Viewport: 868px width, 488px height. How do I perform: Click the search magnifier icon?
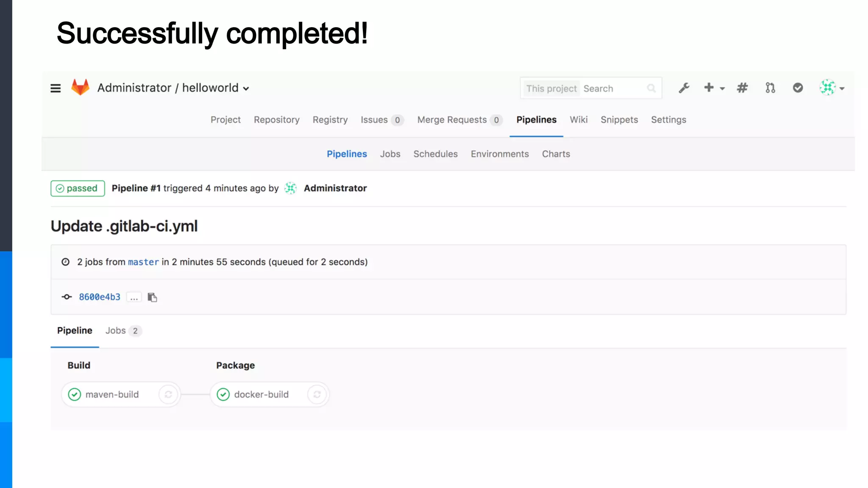pyautogui.click(x=651, y=88)
